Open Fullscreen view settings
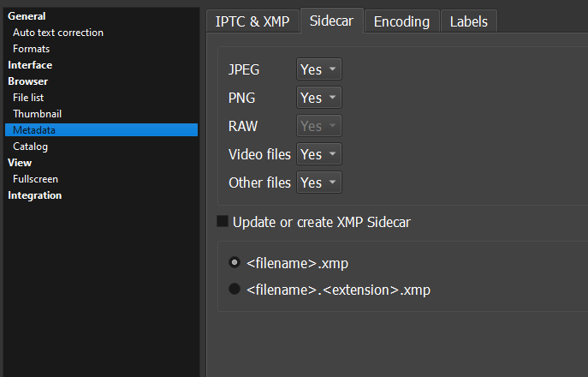This screenshot has height=377, width=588. tap(35, 179)
